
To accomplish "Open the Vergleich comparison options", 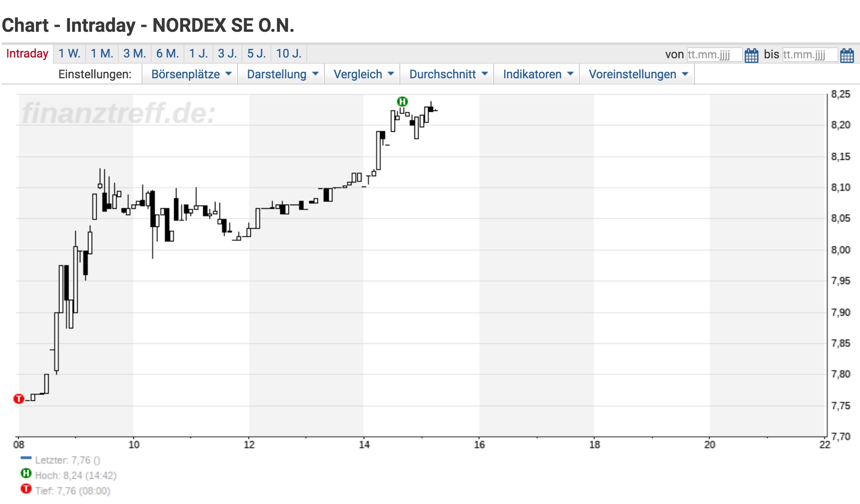I will click(x=362, y=74).
